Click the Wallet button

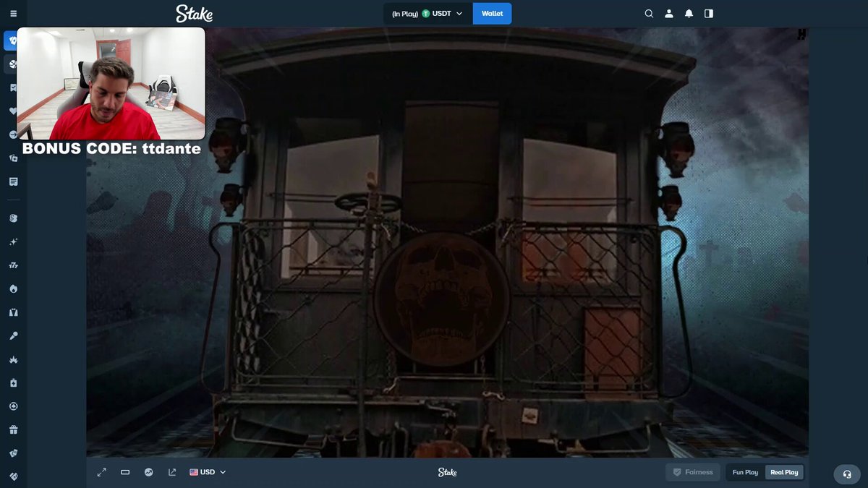492,14
